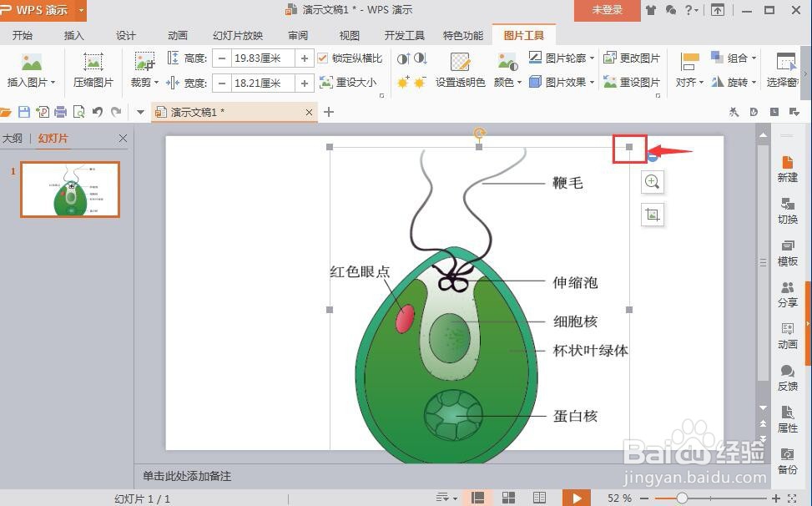This screenshot has height=506, width=812.
Task: Increase picture brightness sun icon
Action: tap(403, 82)
